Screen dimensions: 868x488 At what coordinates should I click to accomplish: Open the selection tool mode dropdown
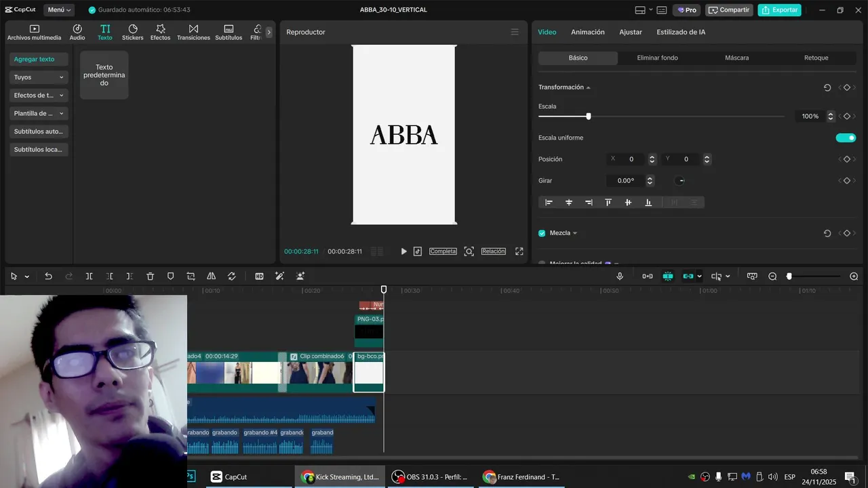pos(27,277)
